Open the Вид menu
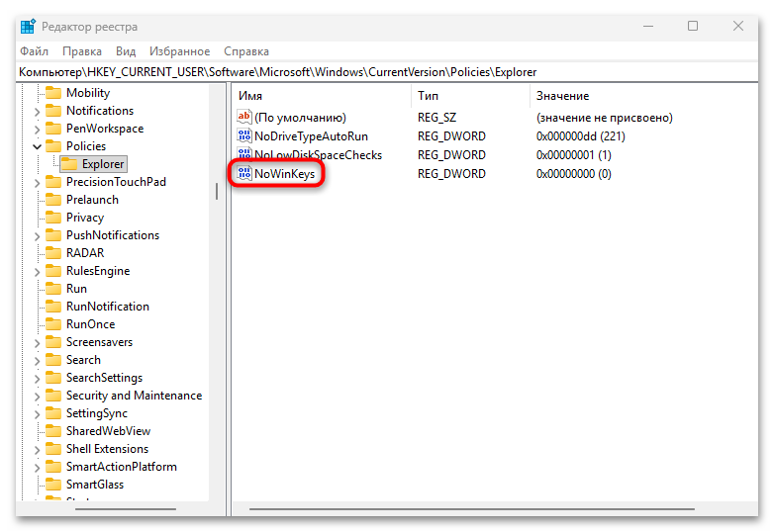Viewport: 774px width, 532px height. (x=126, y=51)
